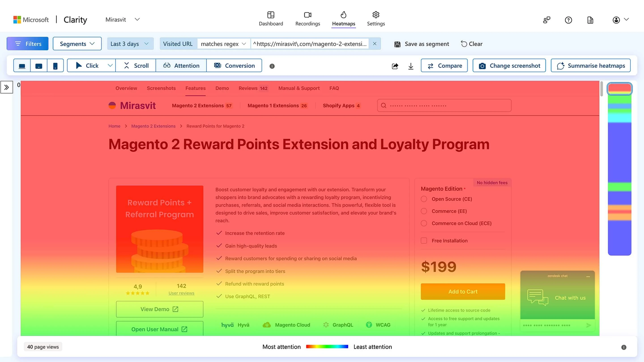
Task: Open the help question mark icon
Action: 568,20
